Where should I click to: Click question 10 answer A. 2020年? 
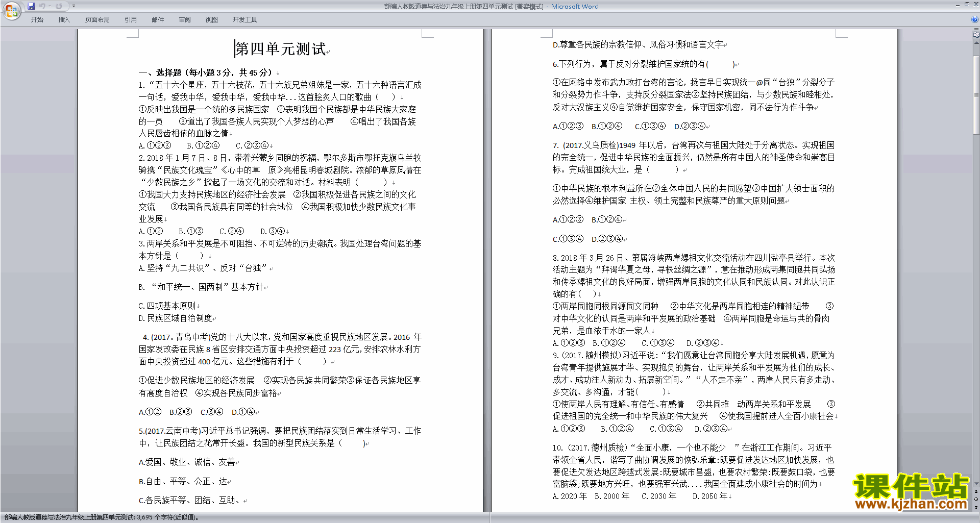pos(570,496)
